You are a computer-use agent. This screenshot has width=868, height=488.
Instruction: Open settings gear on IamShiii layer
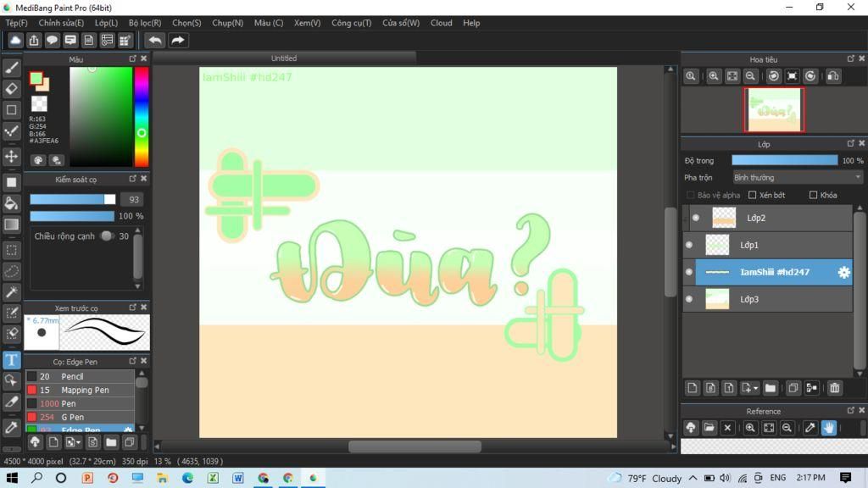(x=843, y=272)
